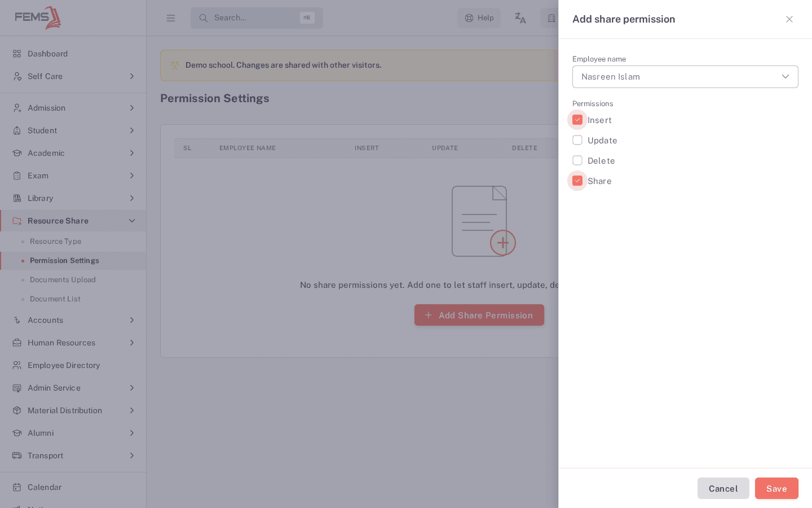The width and height of the screenshot is (812, 508).
Task: Cancel adding share permission
Action: tap(723, 488)
